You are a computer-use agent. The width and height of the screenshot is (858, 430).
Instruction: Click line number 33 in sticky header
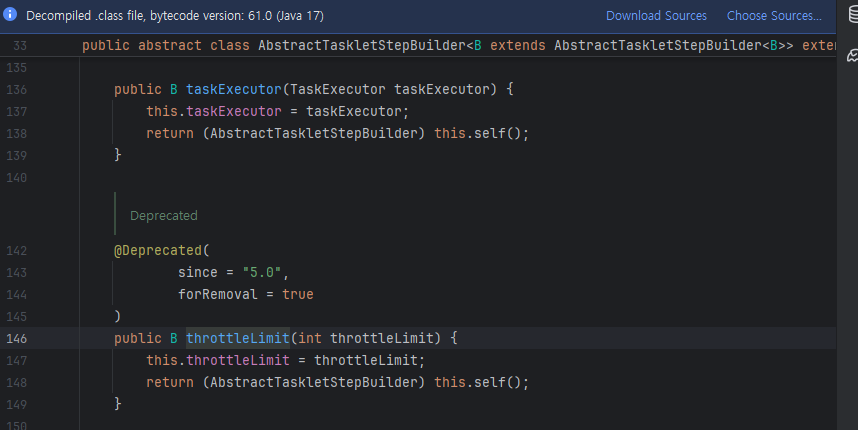(x=20, y=46)
